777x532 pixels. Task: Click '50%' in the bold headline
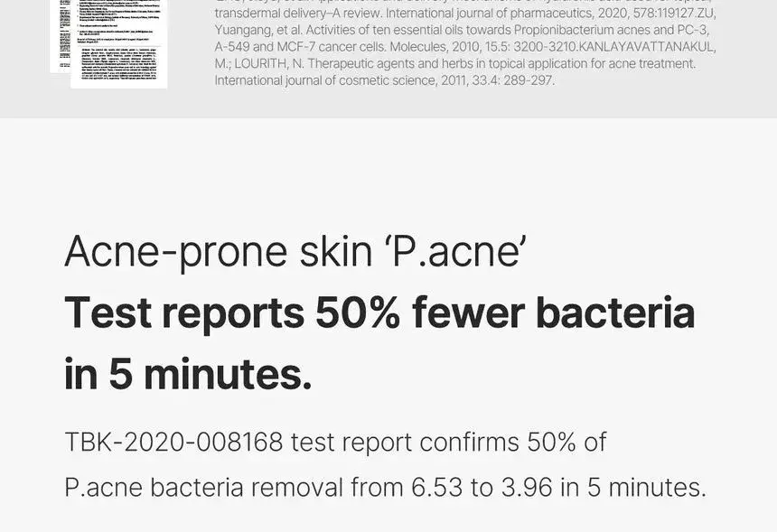pyautogui.click(x=357, y=313)
